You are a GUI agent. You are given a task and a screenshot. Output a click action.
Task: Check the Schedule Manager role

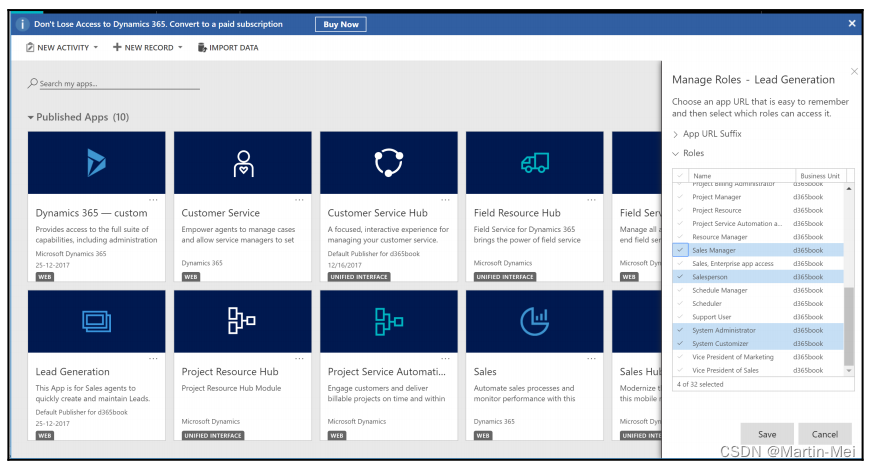click(680, 290)
